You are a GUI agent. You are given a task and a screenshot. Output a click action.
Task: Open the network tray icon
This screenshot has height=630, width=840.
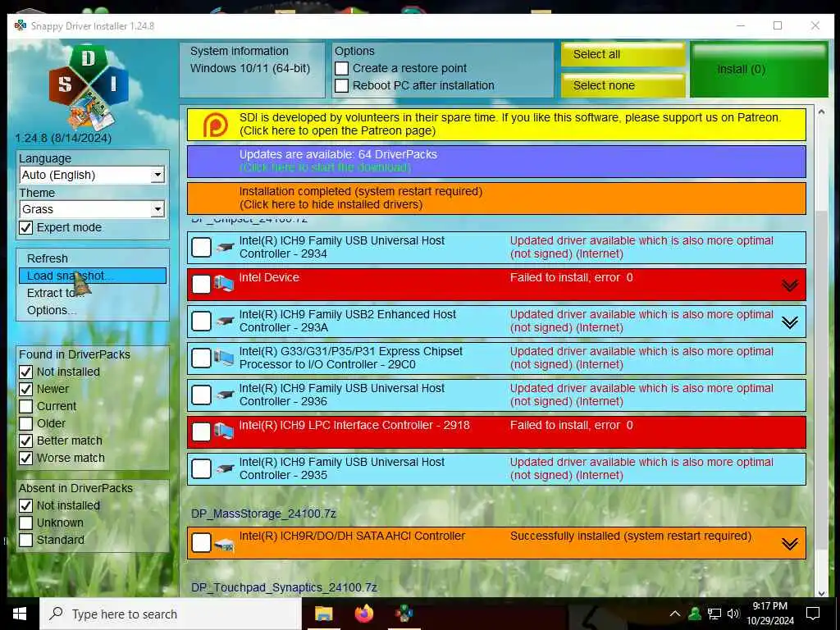(x=714, y=614)
